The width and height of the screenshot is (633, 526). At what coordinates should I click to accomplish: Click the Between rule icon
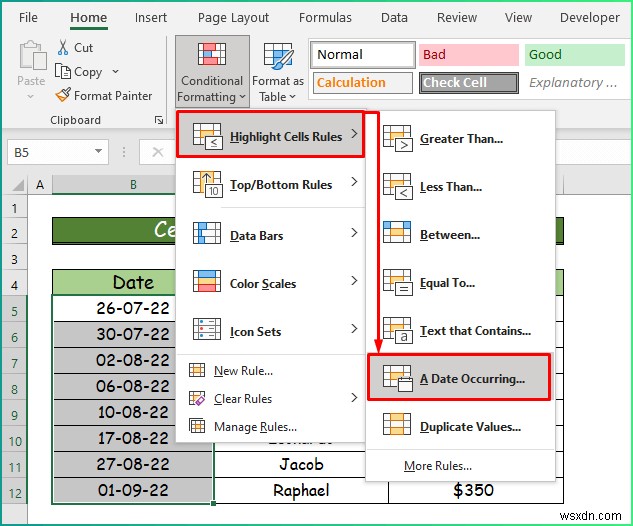tap(397, 232)
